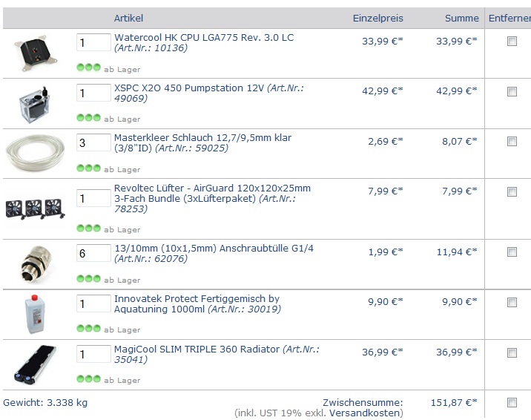The height and width of the screenshot is (420, 531).
Task: Tick remove checkbox for Revoltec Lüfter bundle
Action: (512, 191)
